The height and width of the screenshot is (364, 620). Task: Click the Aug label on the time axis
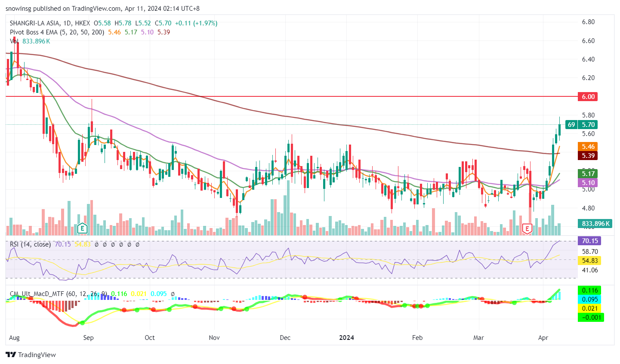coord(14,338)
